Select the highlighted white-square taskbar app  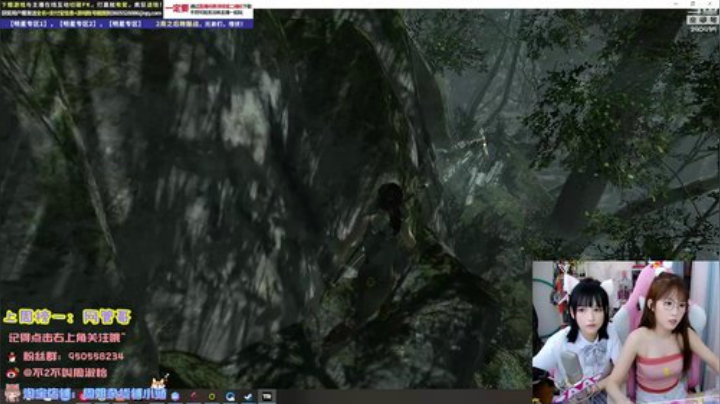point(267,396)
